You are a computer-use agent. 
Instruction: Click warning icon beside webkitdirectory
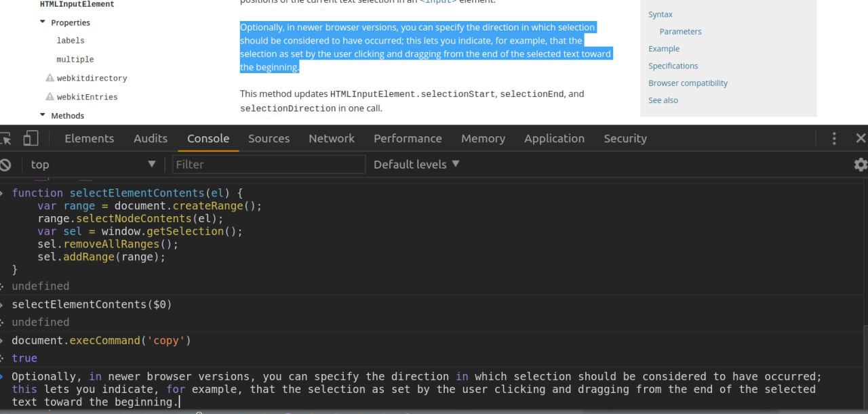tap(50, 78)
